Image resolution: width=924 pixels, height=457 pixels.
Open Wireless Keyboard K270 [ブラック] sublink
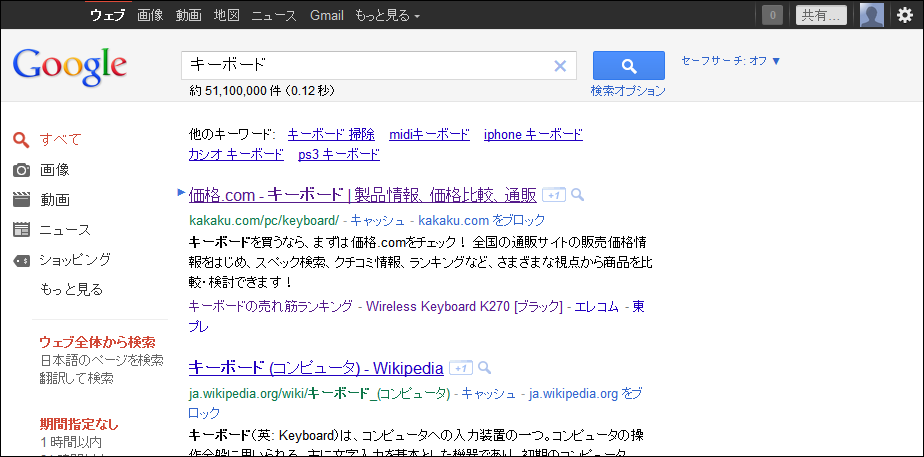pos(464,306)
